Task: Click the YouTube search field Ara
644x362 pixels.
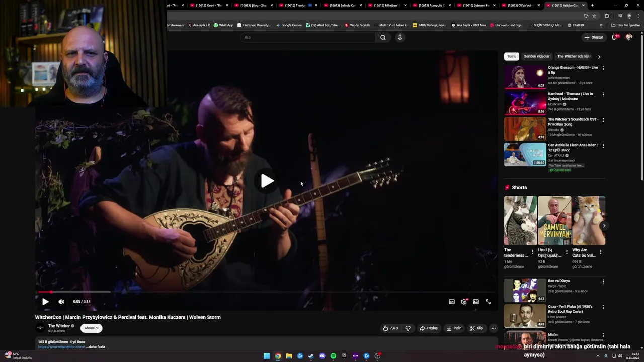Action: 308,37
